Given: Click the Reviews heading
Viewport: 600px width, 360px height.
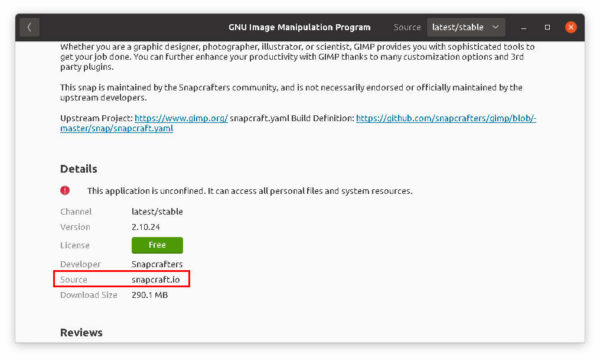Looking at the screenshot, I should coord(81,332).
